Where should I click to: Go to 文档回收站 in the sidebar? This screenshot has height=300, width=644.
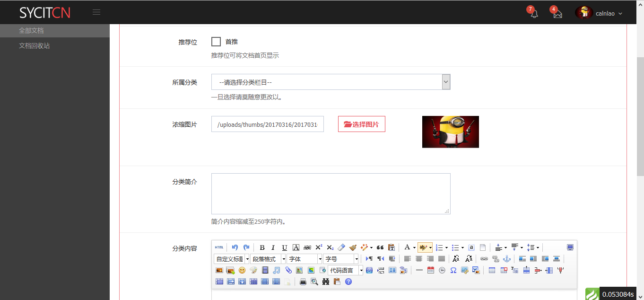(x=34, y=46)
